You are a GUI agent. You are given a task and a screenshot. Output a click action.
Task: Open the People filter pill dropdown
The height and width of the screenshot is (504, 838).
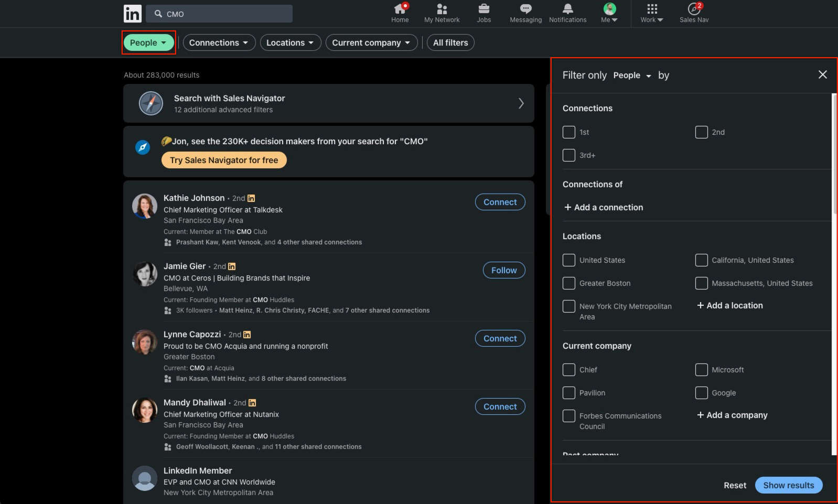pos(149,43)
